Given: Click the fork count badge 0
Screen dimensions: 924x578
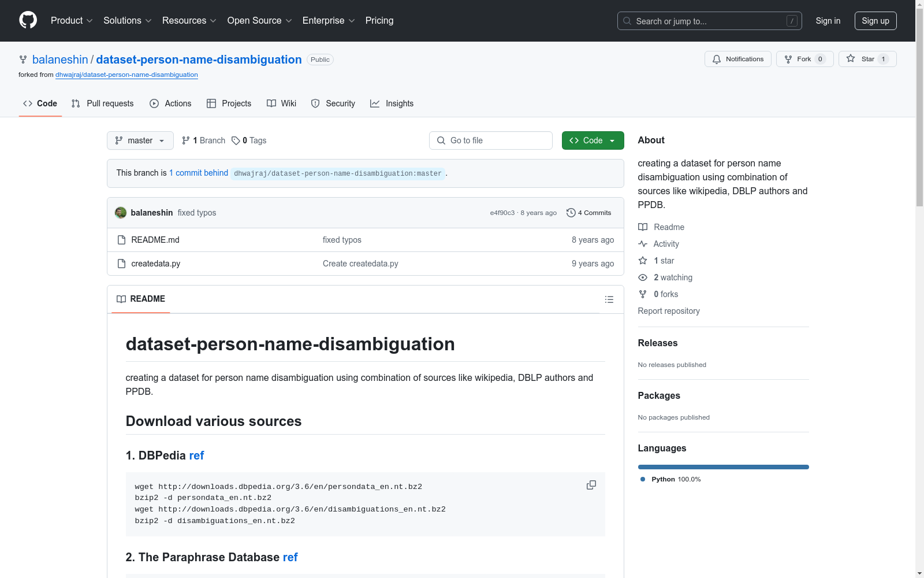Looking at the screenshot, I should (x=820, y=59).
